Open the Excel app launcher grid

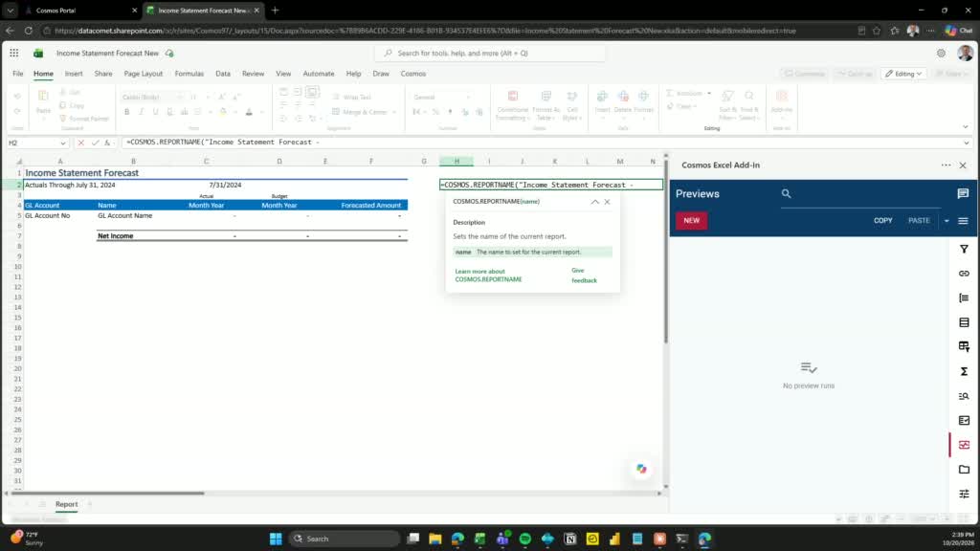tap(13, 54)
